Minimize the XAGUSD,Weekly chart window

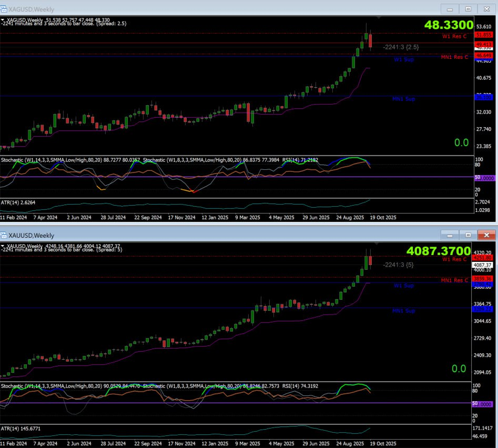point(450,9)
